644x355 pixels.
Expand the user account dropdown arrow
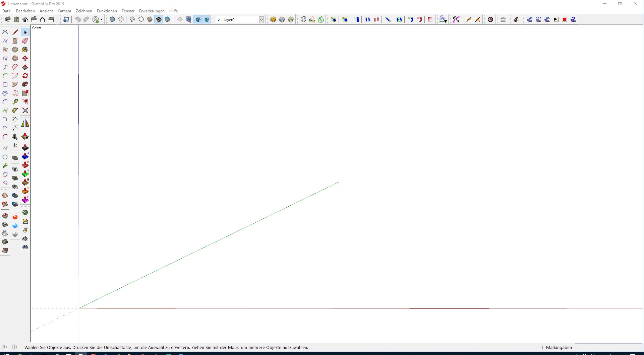coord(101,20)
